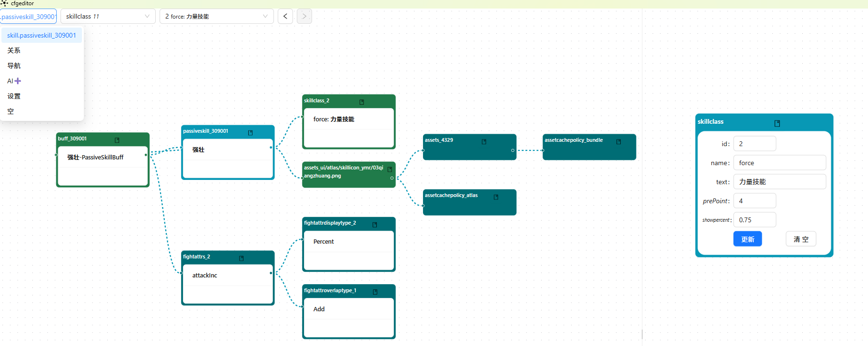Open the skillclass table dropdown

pyautogui.click(x=108, y=16)
